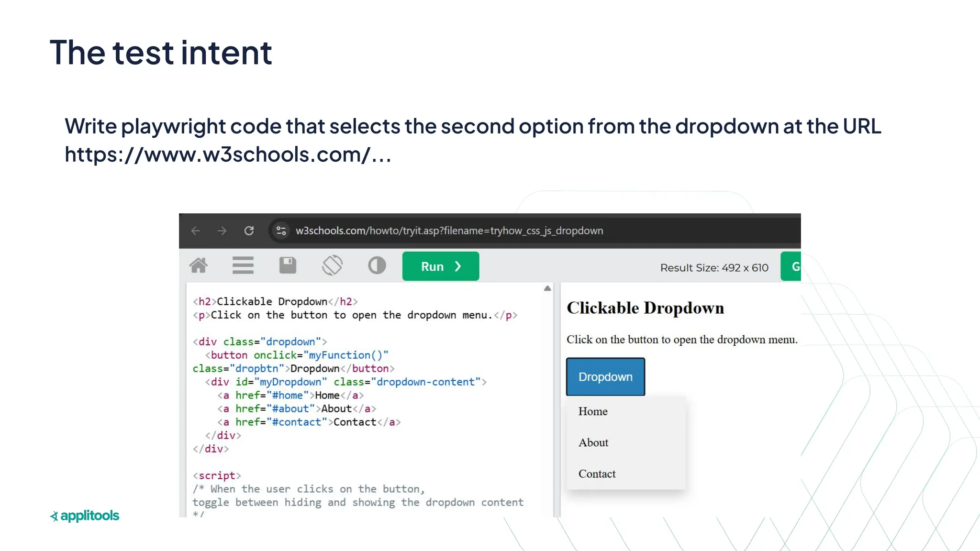Go back using the browser back arrow
The image size is (980, 551).
(x=196, y=231)
